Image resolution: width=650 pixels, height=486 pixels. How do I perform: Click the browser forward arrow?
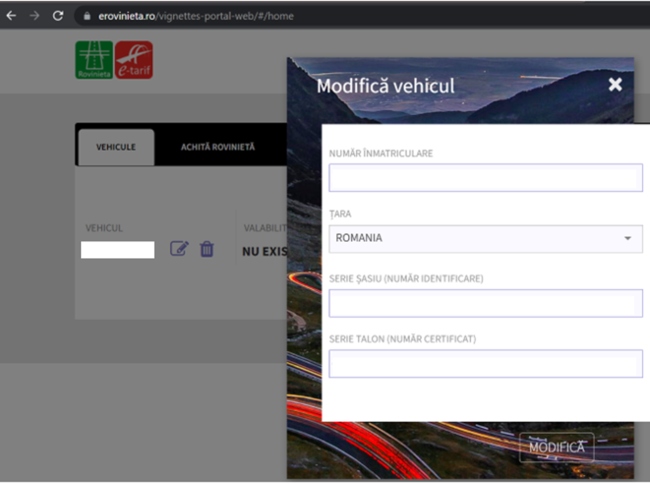(34, 16)
